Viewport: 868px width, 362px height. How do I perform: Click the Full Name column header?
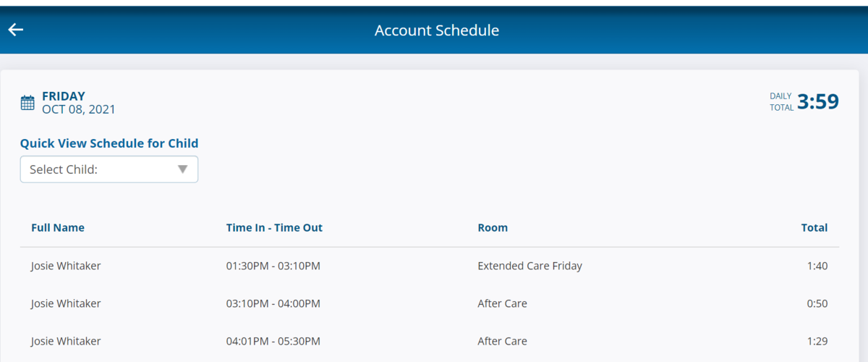[x=58, y=227]
